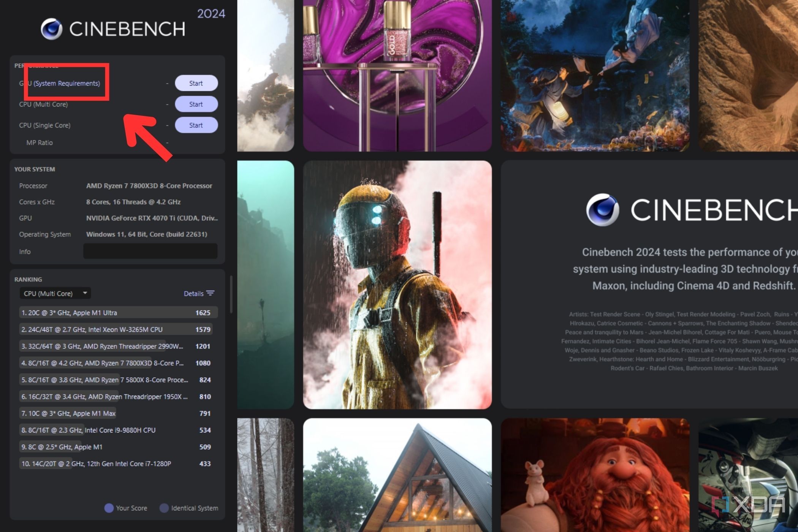The width and height of the screenshot is (798, 532).
Task: Select ranking row Ryzen Threadripper 1950X
Action: pyautogui.click(x=118, y=396)
